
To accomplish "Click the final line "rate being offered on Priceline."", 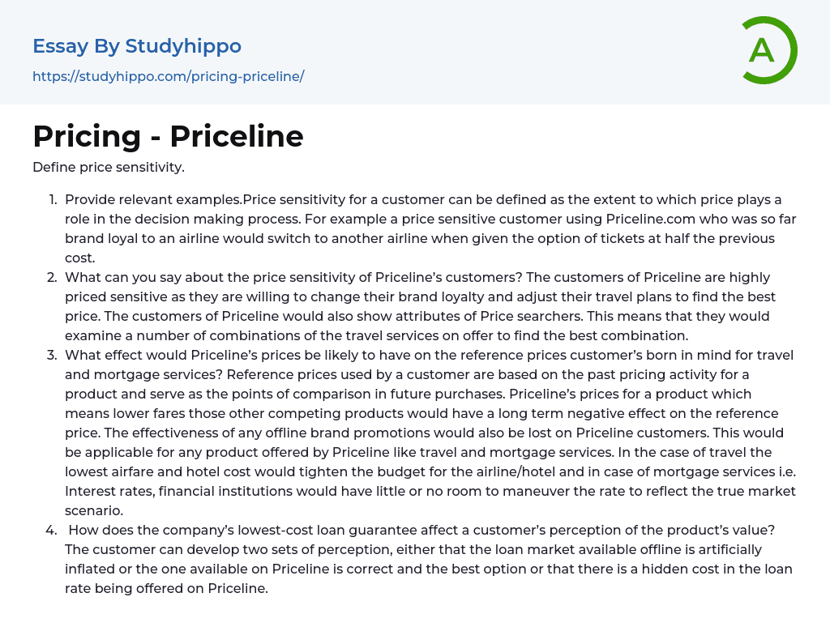I will tap(166, 588).
